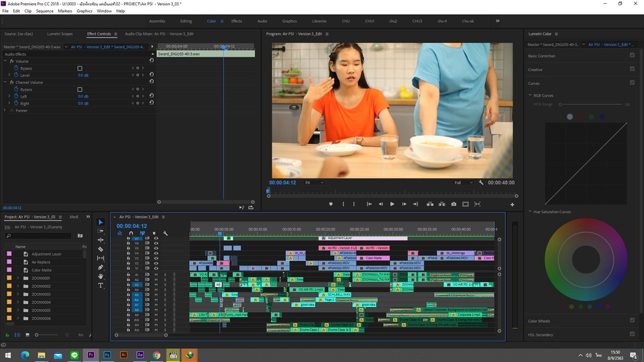
Task: Play the Program monitor sequence
Action: click(392, 204)
